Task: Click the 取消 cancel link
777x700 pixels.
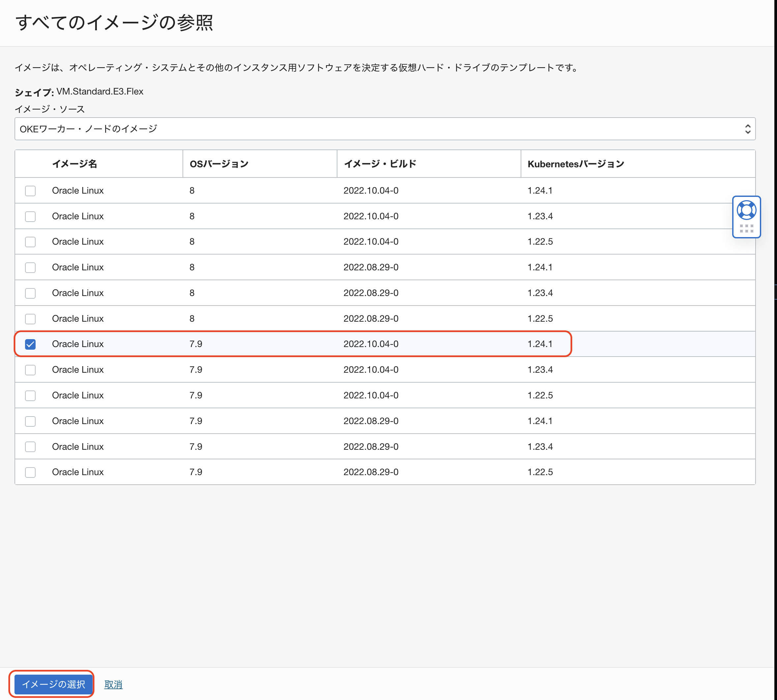Action: [x=113, y=685]
